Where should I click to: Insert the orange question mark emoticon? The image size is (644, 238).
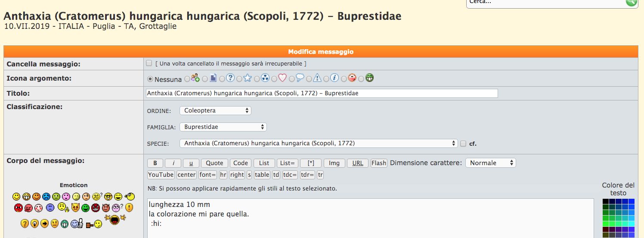point(25,224)
